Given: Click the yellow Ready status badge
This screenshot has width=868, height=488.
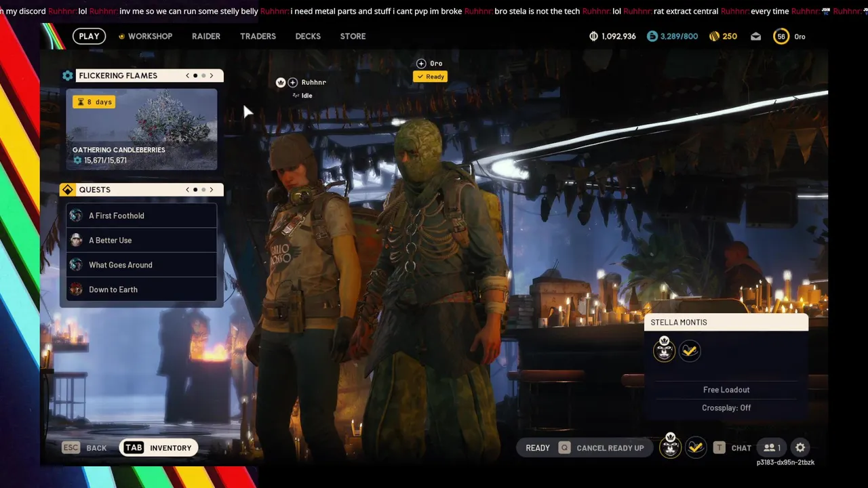Looking at the screenshot, I should click(x=430, y=77).
